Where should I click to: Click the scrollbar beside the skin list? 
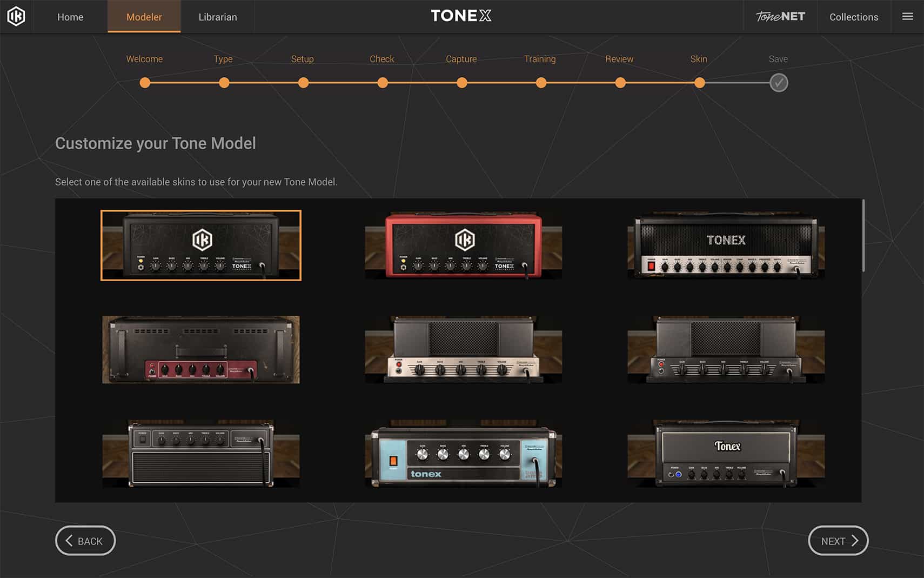[863, 232]
